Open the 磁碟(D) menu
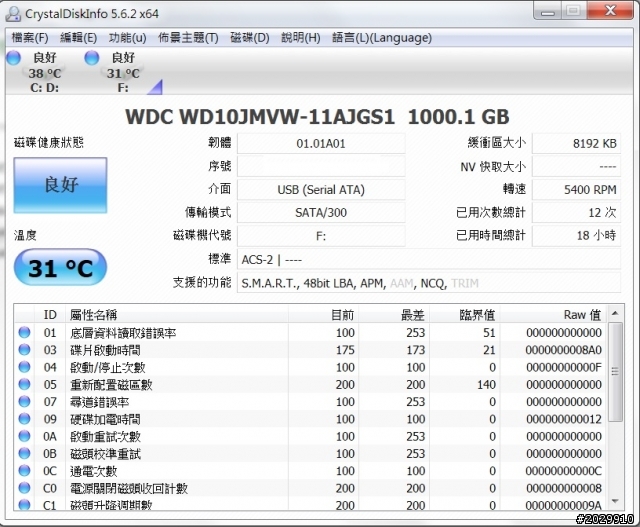This screenshot has width=640, height=527. (249, 38)
